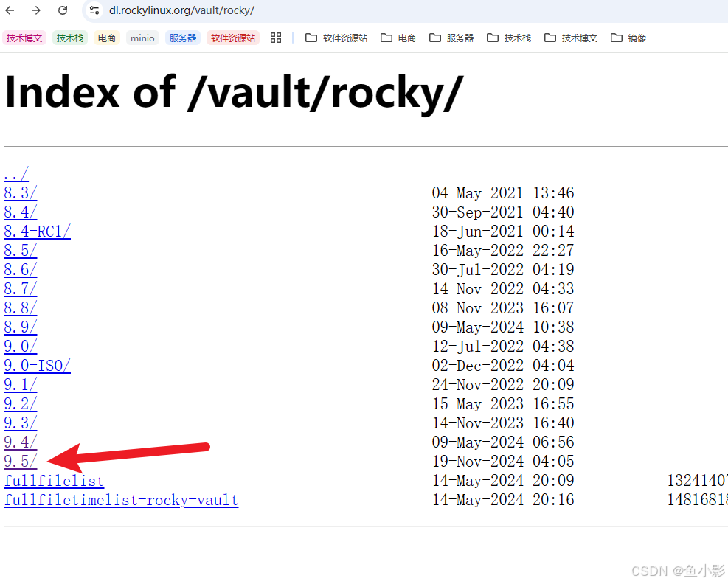The width and height of the screenshot is (728, 584).
Task: Open the 9.0/ directory link
Action: click(x=21, y=347)
